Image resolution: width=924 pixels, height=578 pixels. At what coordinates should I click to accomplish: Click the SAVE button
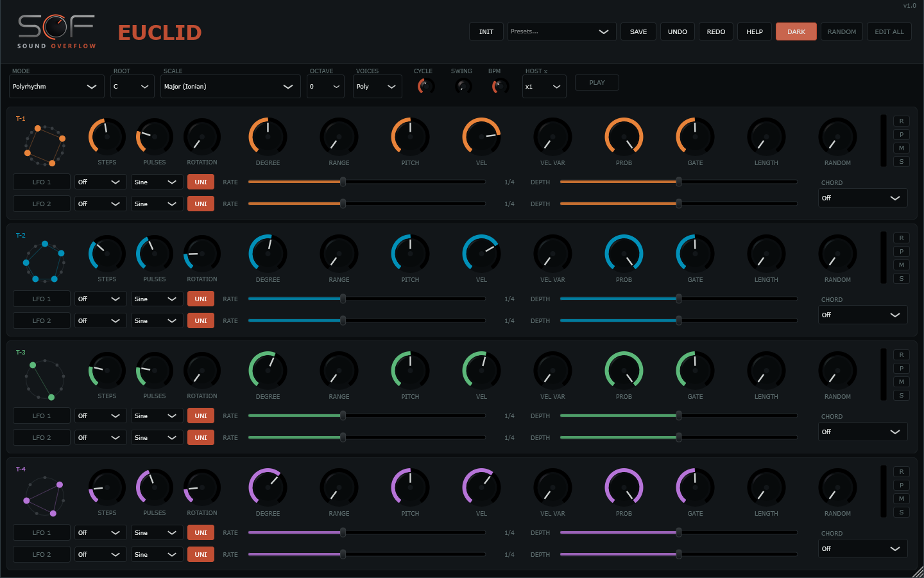(x=638, y=31)
